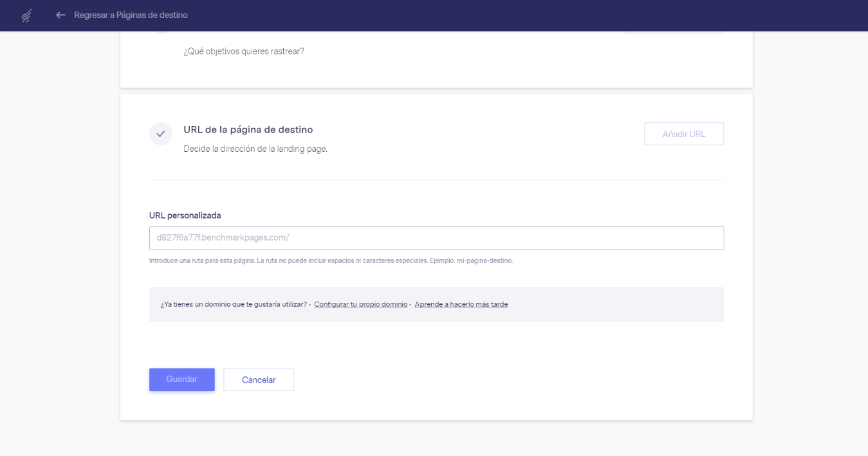The width and height of the screenshot is (868, 456).
Task: Open 'Aprende a hacerlo más tarde' link
Action: pos(461,304)
